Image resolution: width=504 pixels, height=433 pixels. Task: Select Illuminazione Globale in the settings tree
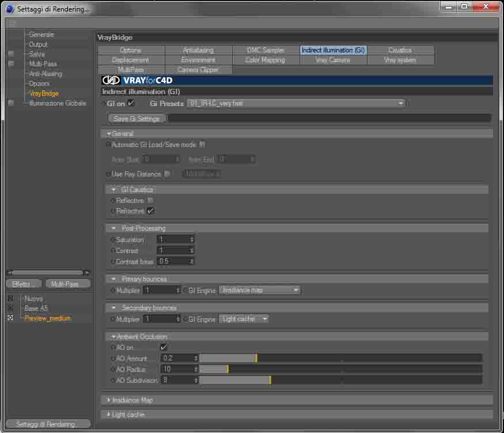58,103
